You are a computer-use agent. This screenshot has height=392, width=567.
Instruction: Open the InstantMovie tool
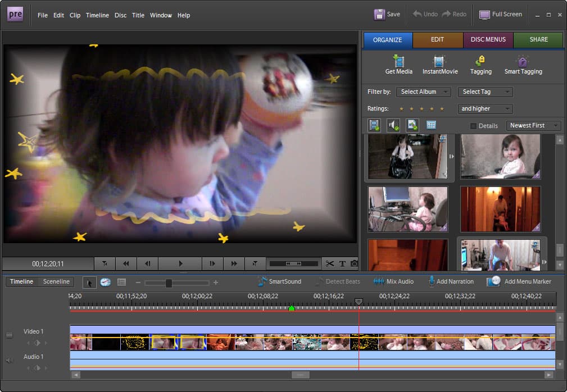[439, 61]
